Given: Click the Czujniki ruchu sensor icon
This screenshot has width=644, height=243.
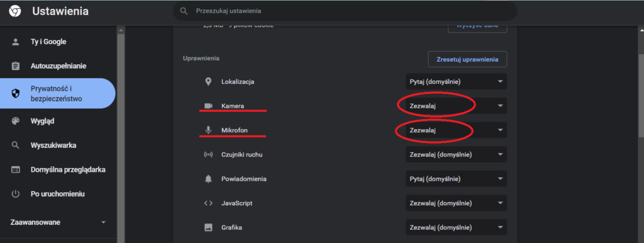Looking at the screenshot, I should [x=208, y=155].
